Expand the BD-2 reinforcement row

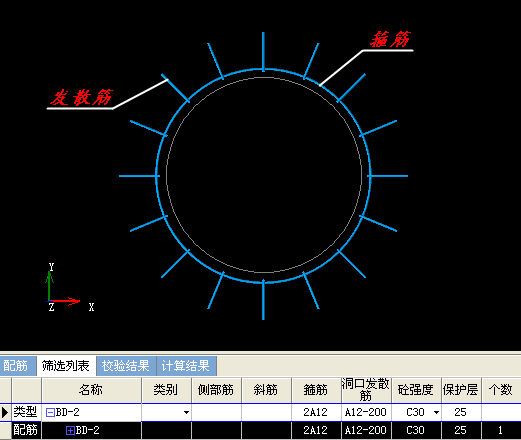click(x=70, y=430)
